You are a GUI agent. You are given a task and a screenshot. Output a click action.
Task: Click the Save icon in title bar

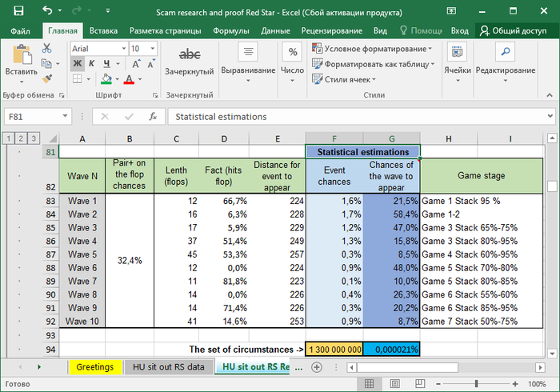click(x=19, y=10)
